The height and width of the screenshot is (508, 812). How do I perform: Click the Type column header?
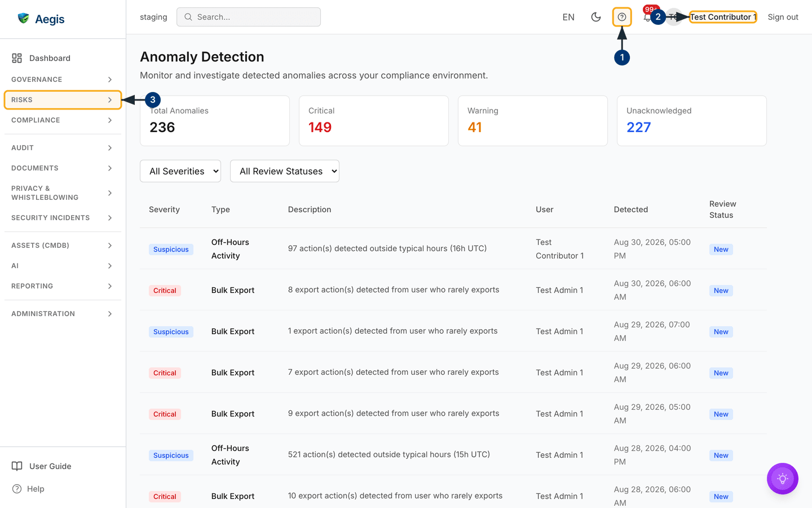tap(220, 209)
